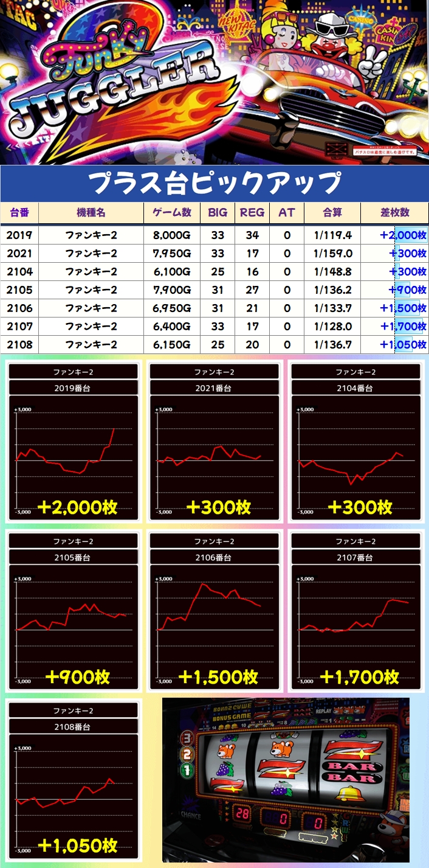Click the ゲーム数 column header
The image size is (429, 868).
171,212
